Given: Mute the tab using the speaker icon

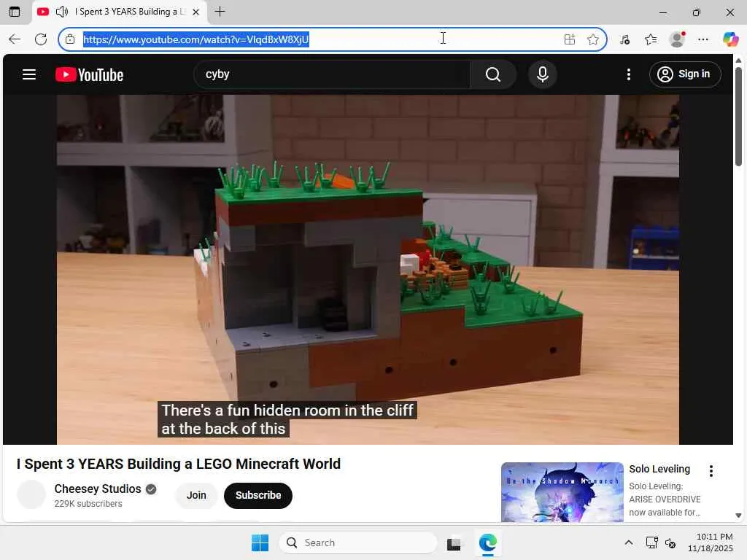Looking at the screenshot, I should (x=62, y=12).
